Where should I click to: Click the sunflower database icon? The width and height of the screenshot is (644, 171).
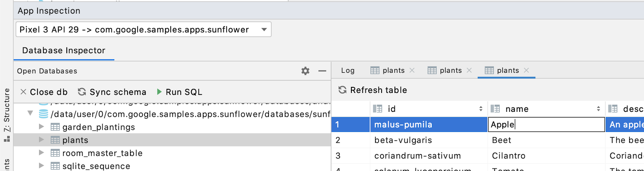[x=43, y=114]
